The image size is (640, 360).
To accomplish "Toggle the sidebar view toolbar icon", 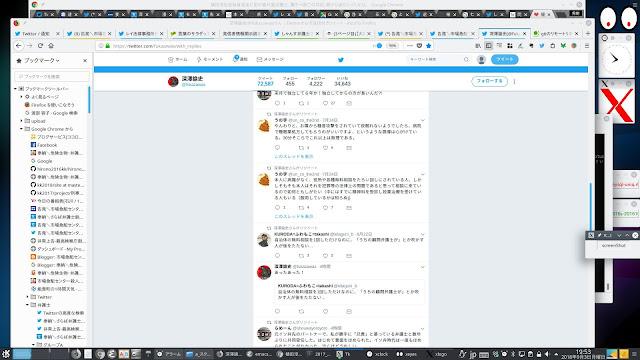I will [489, 46].
